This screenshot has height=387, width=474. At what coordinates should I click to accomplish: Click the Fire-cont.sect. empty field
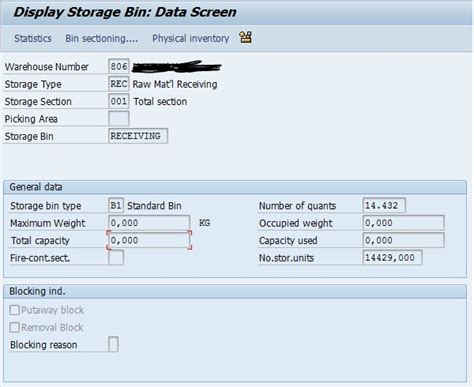pyautogui.click(x=116, y=257)
